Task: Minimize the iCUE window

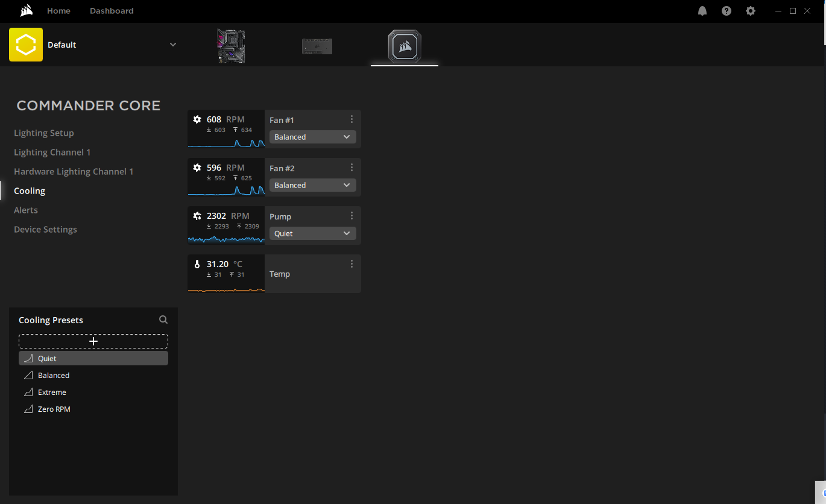Action: pyautogui.click(x=779, y=11)
